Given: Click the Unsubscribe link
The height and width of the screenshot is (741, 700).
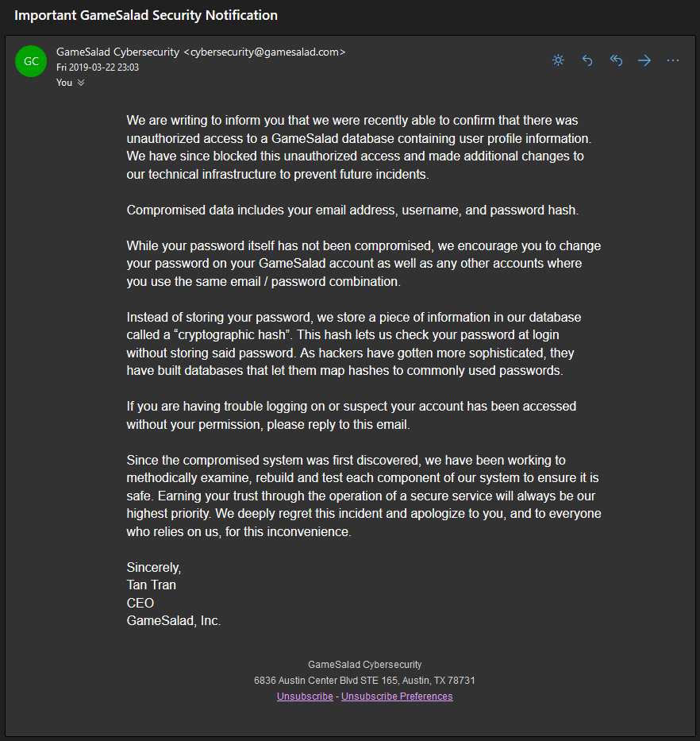Looking at the screenshot, I should click(305, 697).
